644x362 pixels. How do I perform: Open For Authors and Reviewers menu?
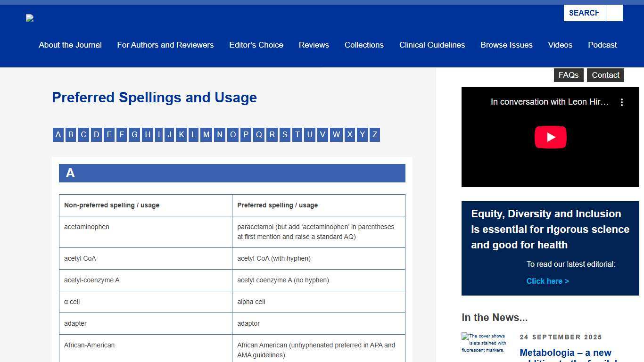165,45
